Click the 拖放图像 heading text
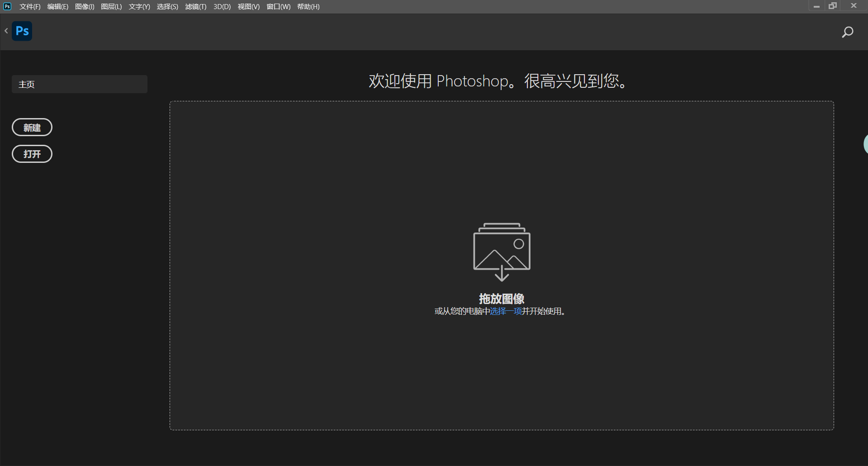 (x=502, y=299)
